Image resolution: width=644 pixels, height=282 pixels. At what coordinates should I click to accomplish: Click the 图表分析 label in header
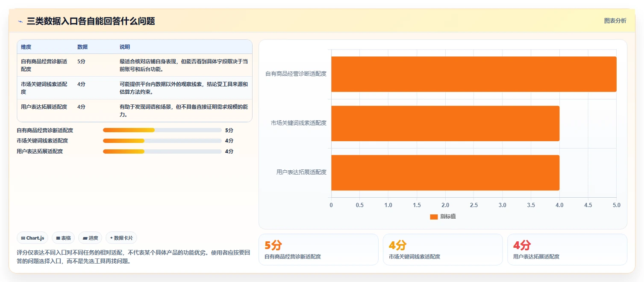click(x=615, y=21)
